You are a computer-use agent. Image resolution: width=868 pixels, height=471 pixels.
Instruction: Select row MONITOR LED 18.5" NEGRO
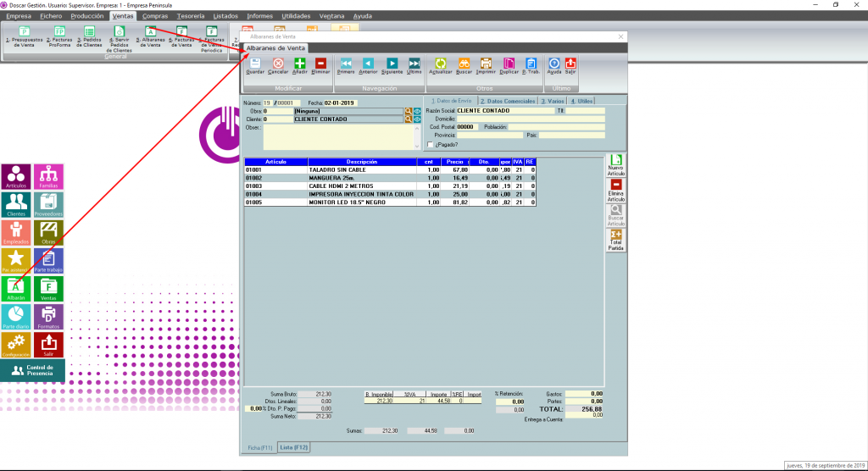(390, 202)
